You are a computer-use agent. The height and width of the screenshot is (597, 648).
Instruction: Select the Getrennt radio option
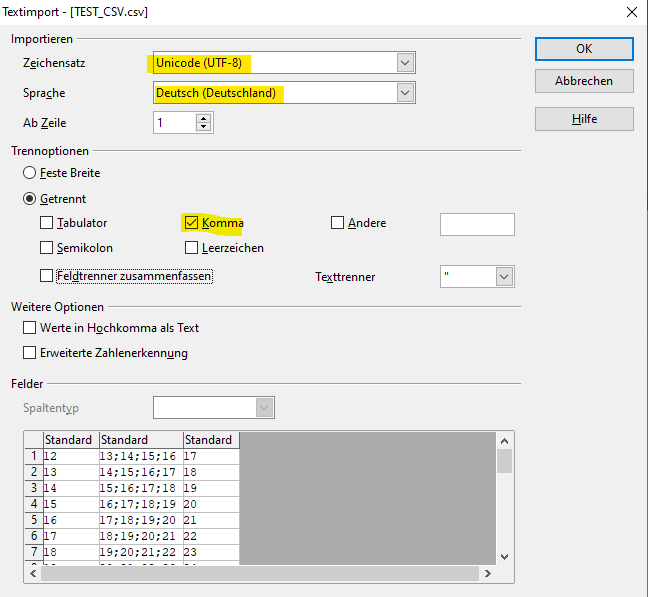[30, 199]
